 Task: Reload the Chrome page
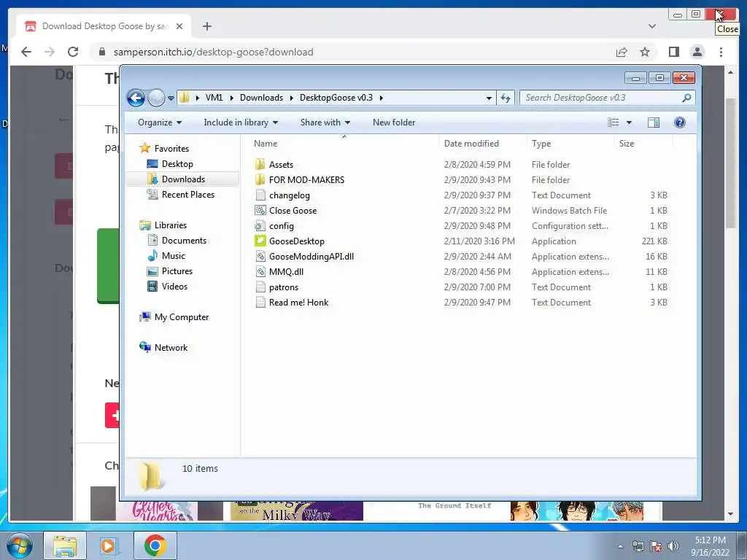coord(73,52)
